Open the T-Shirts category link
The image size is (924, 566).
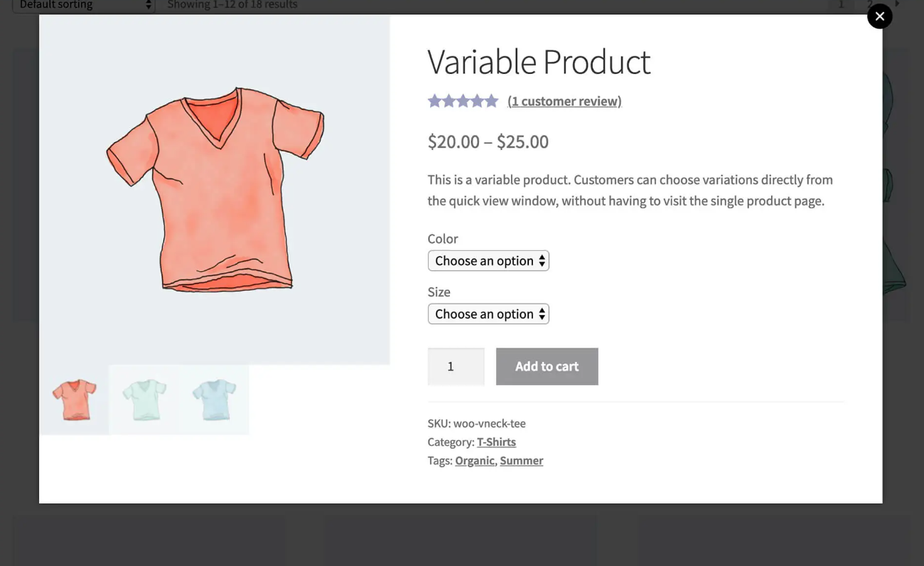pos(496,442)
